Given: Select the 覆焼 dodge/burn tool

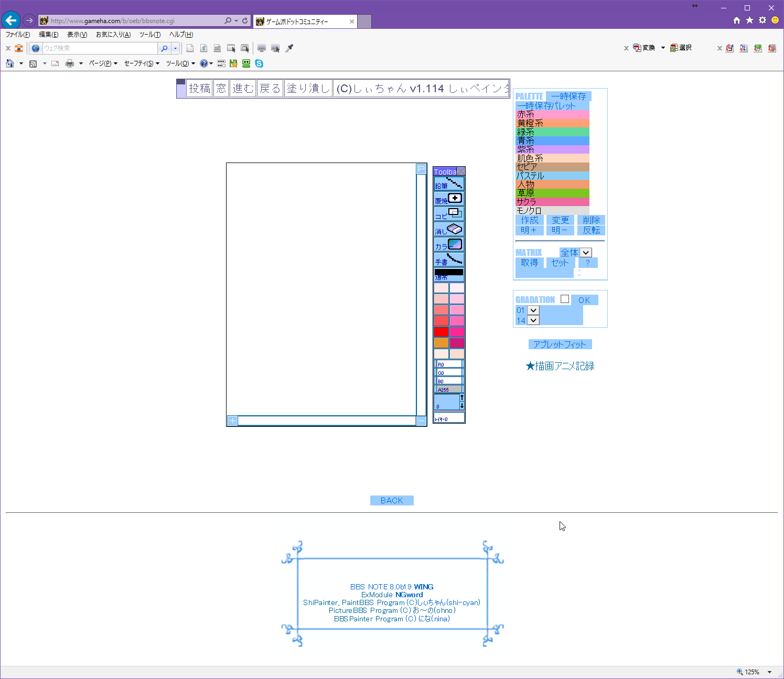Looking at the screenshot, I should click(x=449, y=199).
